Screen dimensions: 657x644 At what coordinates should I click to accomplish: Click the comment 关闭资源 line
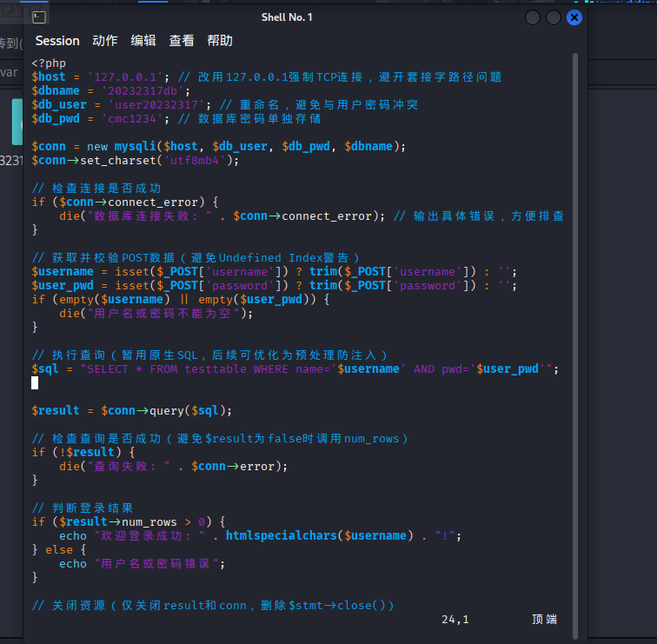tap(213, 606)
